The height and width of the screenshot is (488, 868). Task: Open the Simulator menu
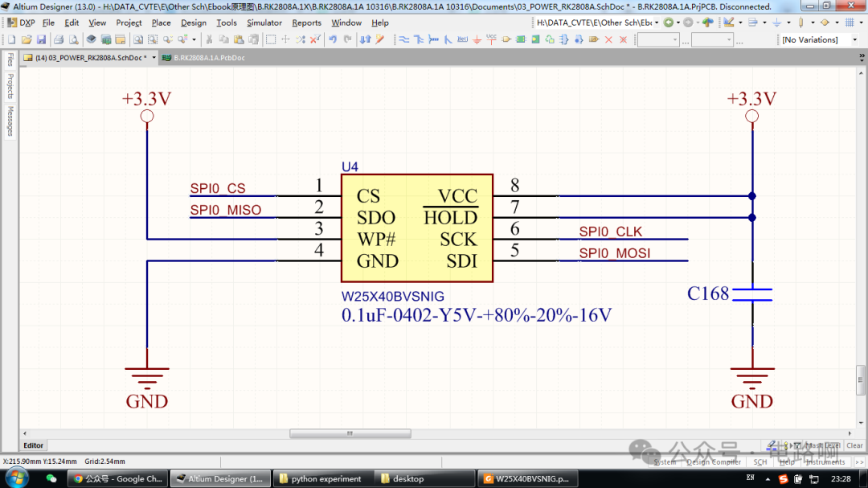tap(264, 23)
